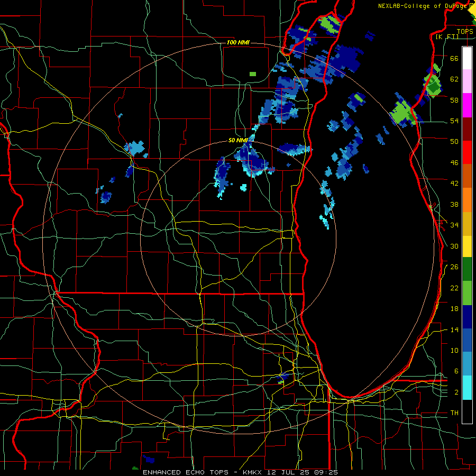
Task: Click the [K FT] units label
Action: [x=447, y=37]
